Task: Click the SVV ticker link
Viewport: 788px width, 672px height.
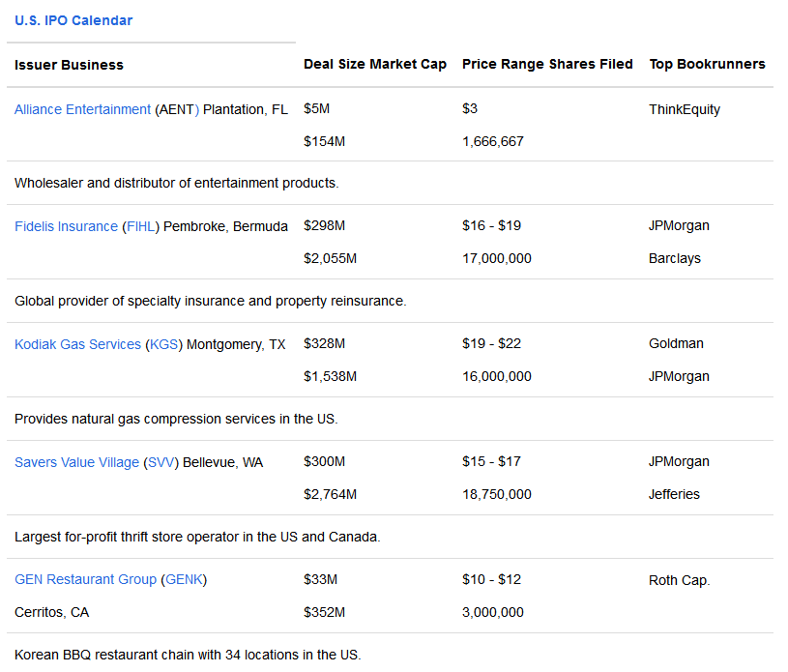Action: pos(161,462)
